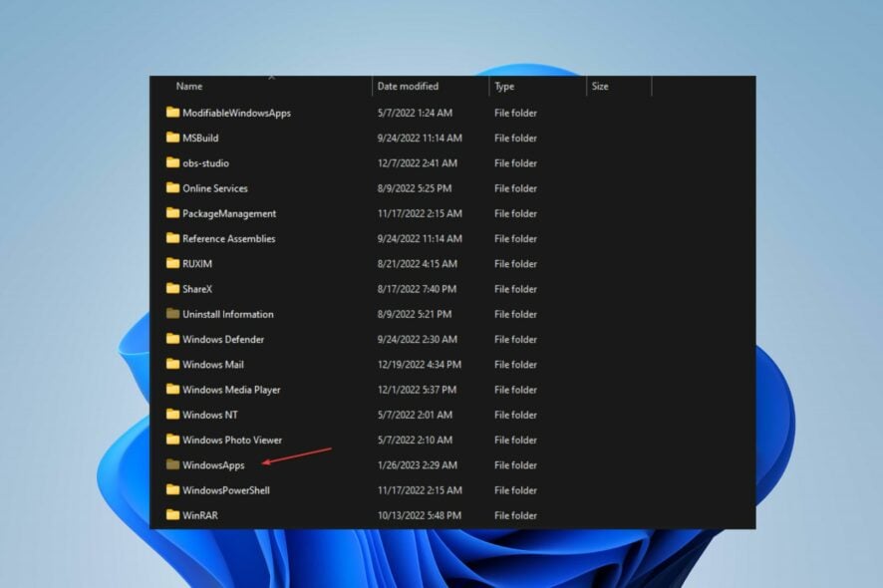Select the Windows Defender folder name
The image size is (883, 588).
coord(223,339)
